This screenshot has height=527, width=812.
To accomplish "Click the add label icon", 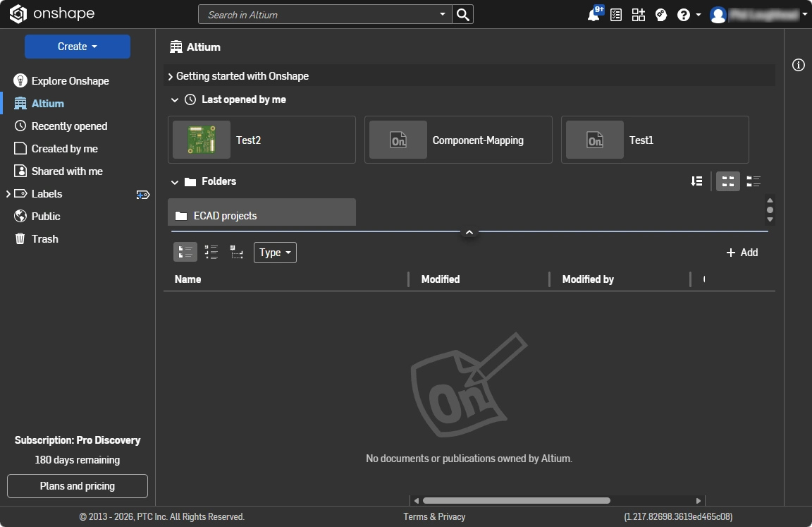I will pos(143,194).
